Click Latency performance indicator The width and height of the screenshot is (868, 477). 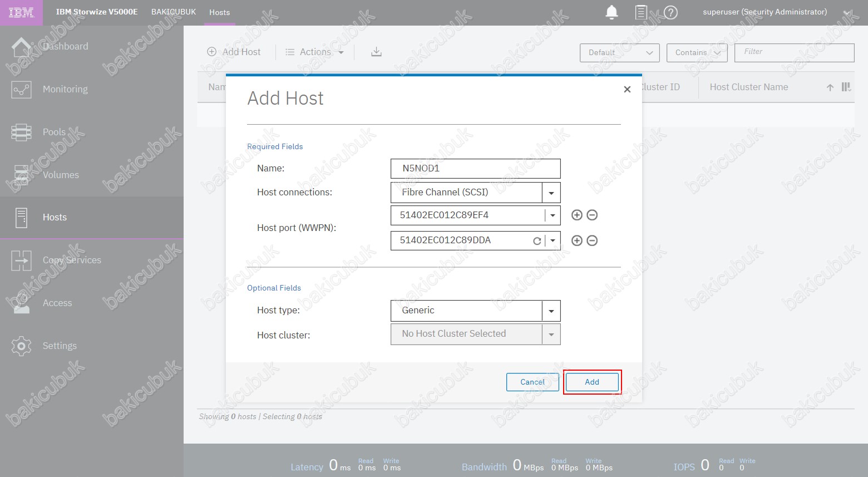[x=346, y=465]
